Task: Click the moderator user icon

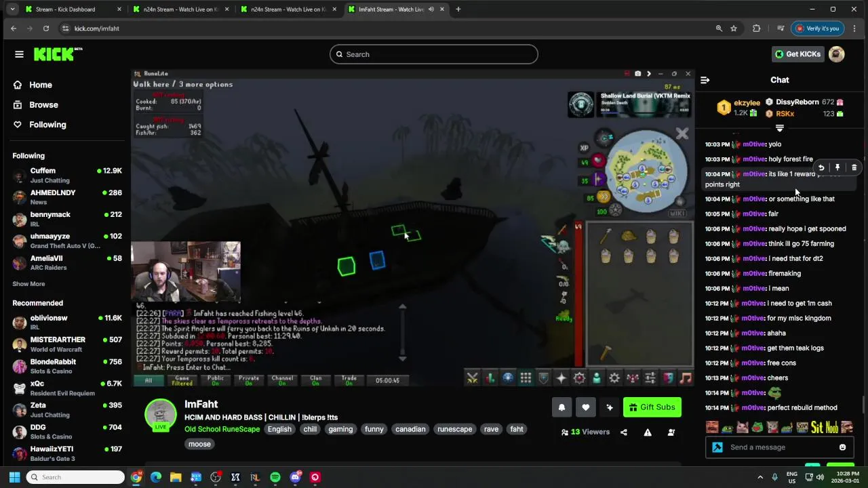Action: pyautogui.click(x=671, y=432)
